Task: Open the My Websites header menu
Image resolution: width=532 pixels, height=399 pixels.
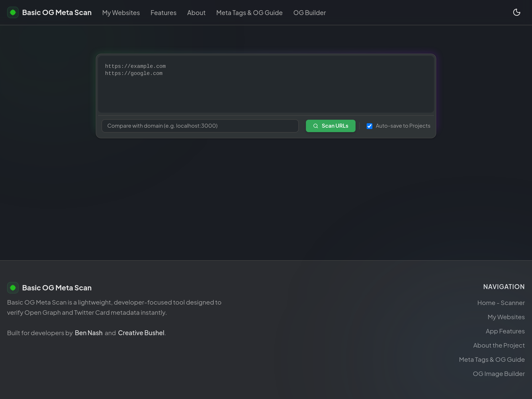Action: coord(121,13)
